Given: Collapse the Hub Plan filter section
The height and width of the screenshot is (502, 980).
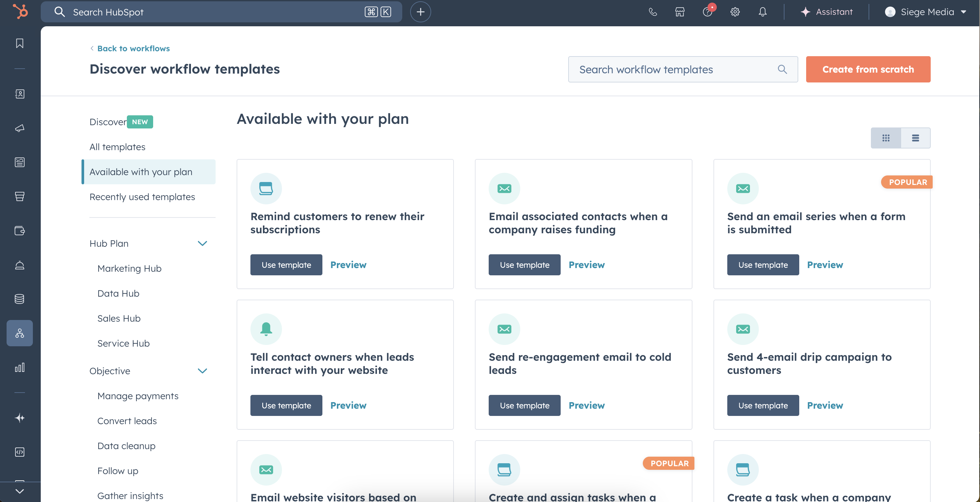Looking at the screenshot, I should click(202, 243).
